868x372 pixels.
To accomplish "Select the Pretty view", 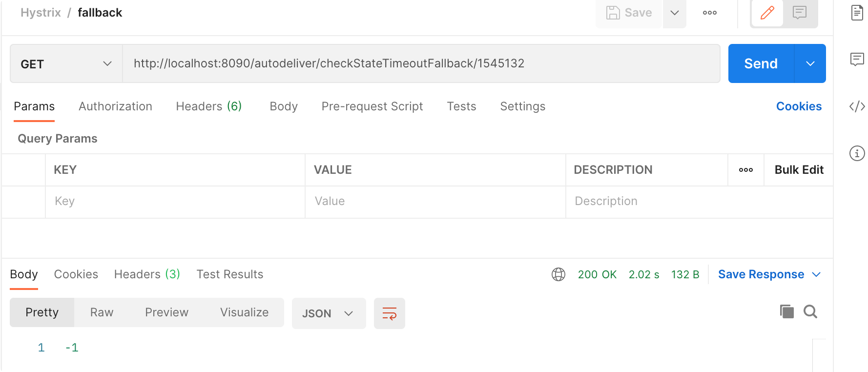I will coord(42,312).
